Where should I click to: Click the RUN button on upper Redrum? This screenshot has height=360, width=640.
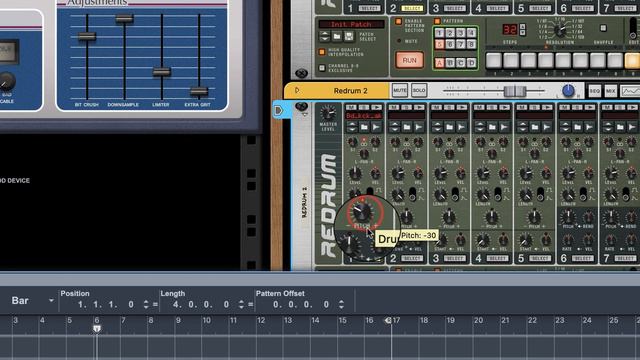(409, 60)
